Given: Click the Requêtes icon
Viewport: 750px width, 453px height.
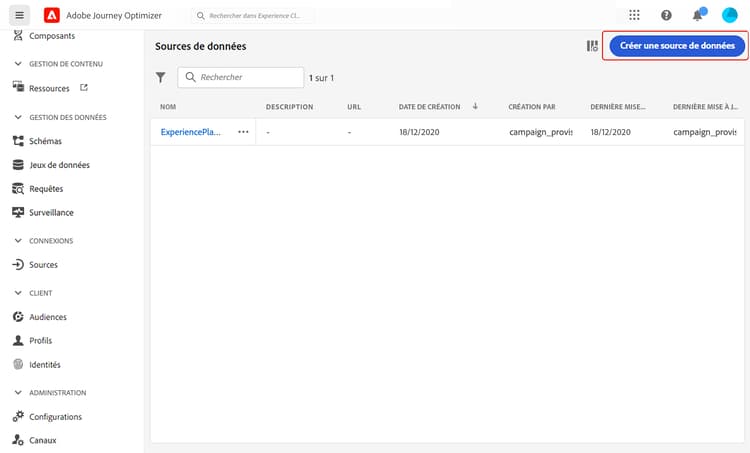Looking at the screenshot, I should coord(18,188).
